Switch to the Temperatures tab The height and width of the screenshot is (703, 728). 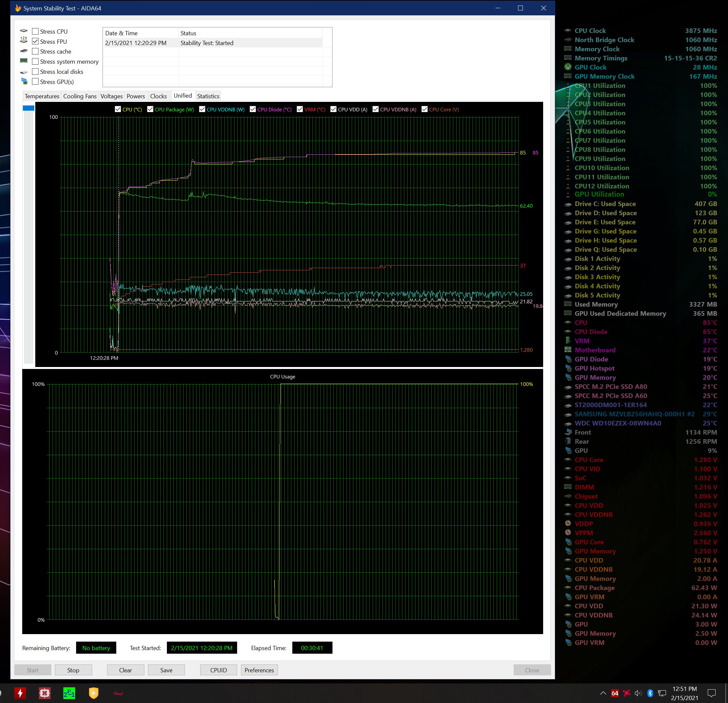coord(42,96)
